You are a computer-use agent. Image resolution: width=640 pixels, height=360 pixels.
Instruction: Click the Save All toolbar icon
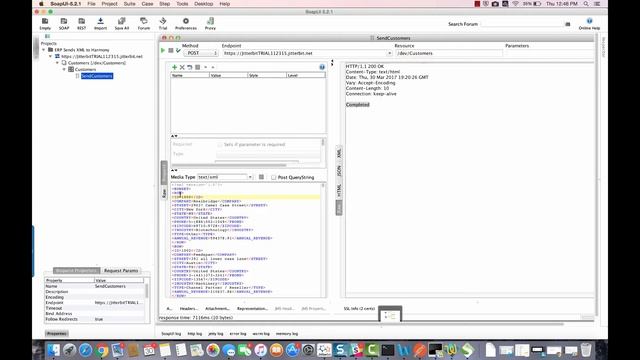pos(122,21)
